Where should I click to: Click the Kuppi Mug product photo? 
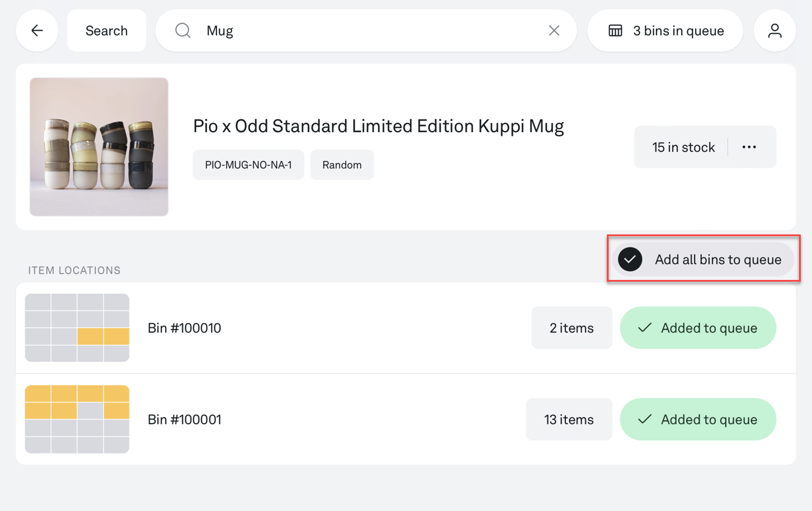point(99,147)
